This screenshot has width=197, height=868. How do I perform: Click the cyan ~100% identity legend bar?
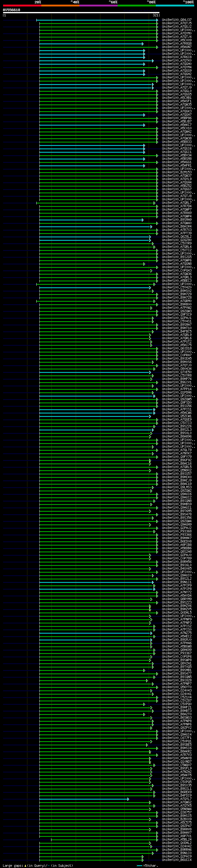point(175,6)
